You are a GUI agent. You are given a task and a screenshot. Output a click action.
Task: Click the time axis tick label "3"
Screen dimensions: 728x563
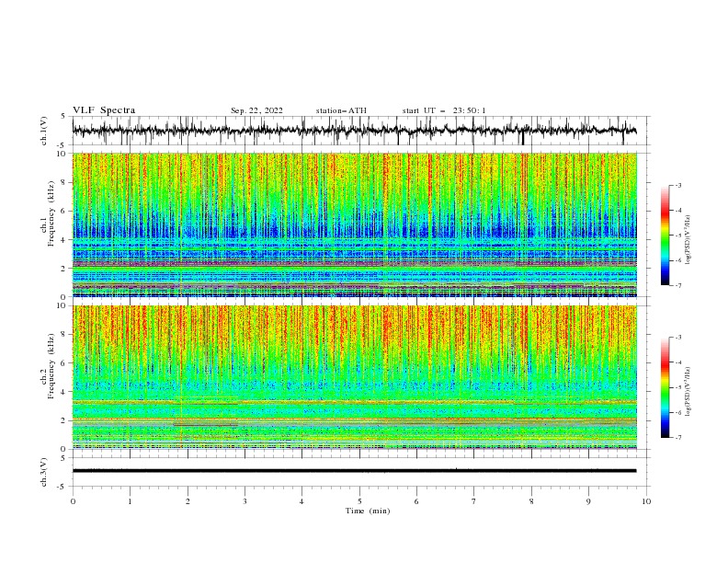point(245,501)
